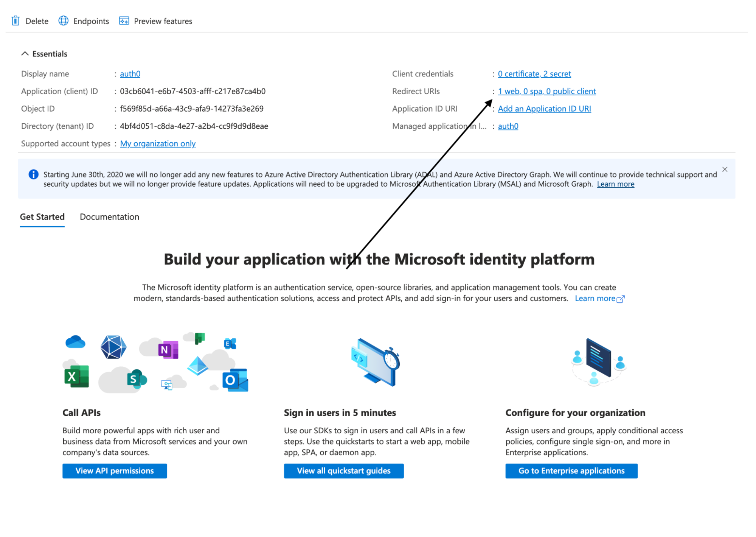
Task: Click the Preview features icon
Action: [124, 21]
